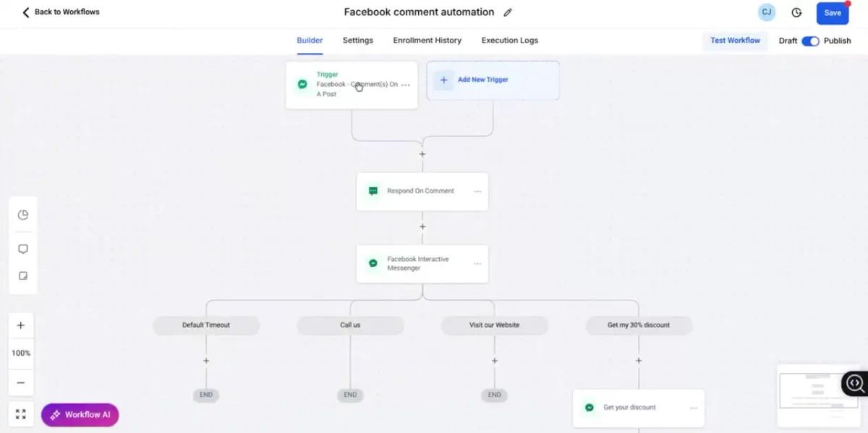Open Facebook Interactive Messenger options menu
This screenshot has height=433, width=868.
(477, 264)
